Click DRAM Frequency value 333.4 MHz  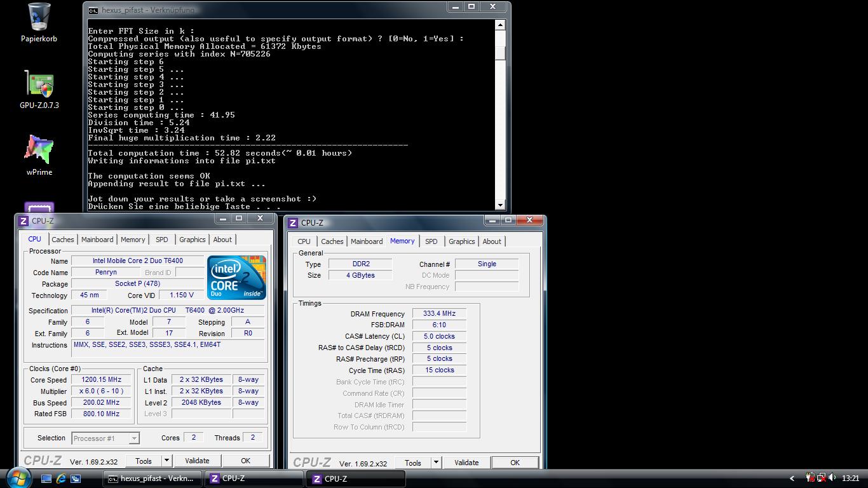coord(439,313)
